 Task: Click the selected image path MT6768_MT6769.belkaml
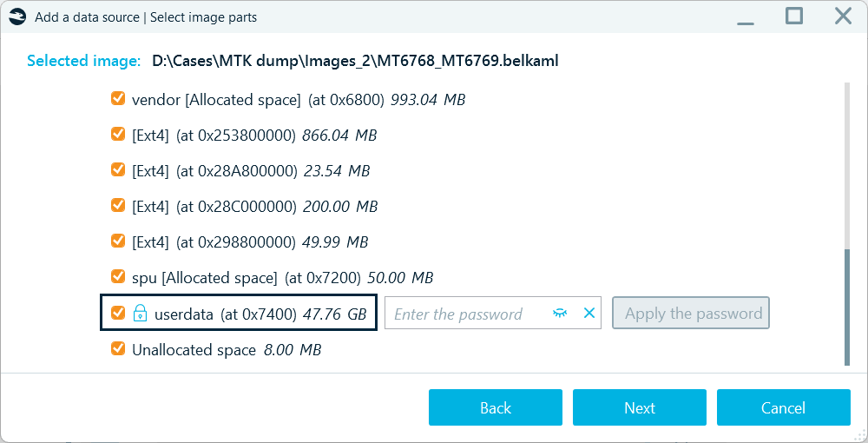click(x=355, y=61)
